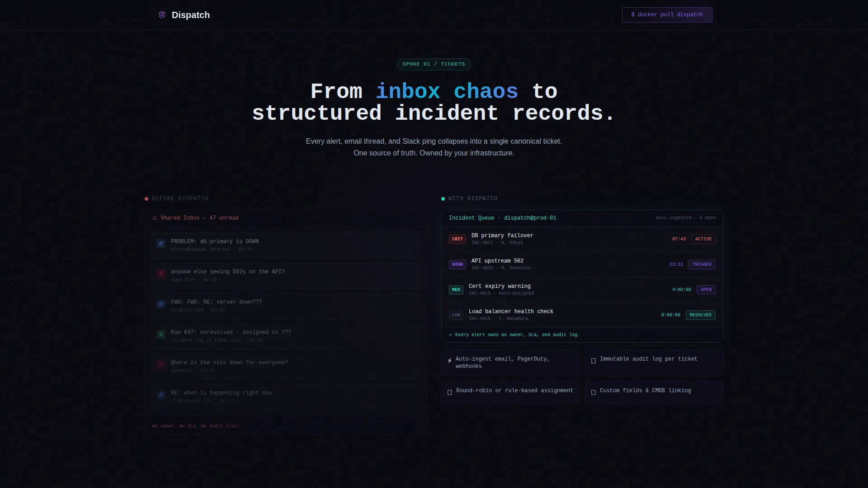
Task: Click the 23:11 SLA timer
Action: (676, 264)
